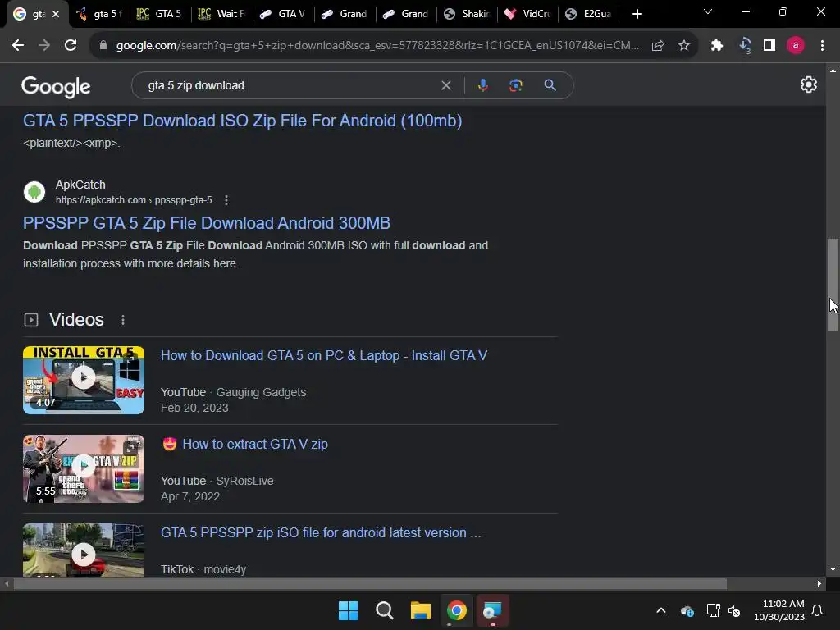Play the GTA V ZIP extract thumbnail
This screenshot has height=630, width=840.
click(x=84, y=468)
